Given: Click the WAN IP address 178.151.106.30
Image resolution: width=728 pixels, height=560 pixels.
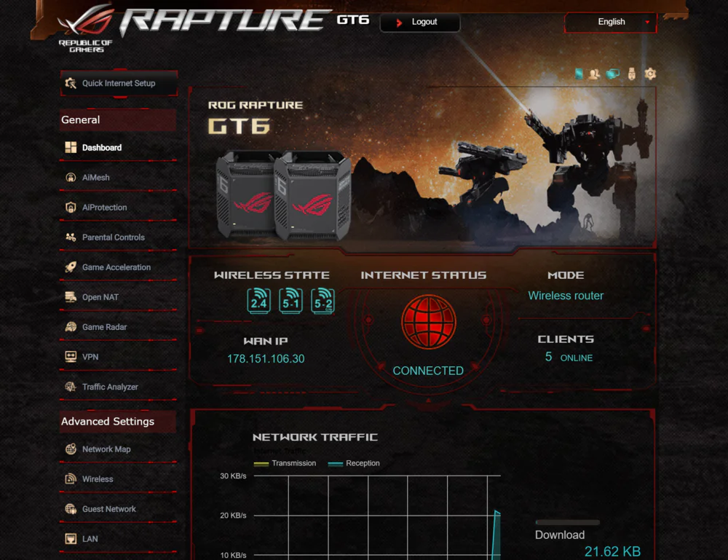Looking at the screenshot, I should (x=266, y=358).
